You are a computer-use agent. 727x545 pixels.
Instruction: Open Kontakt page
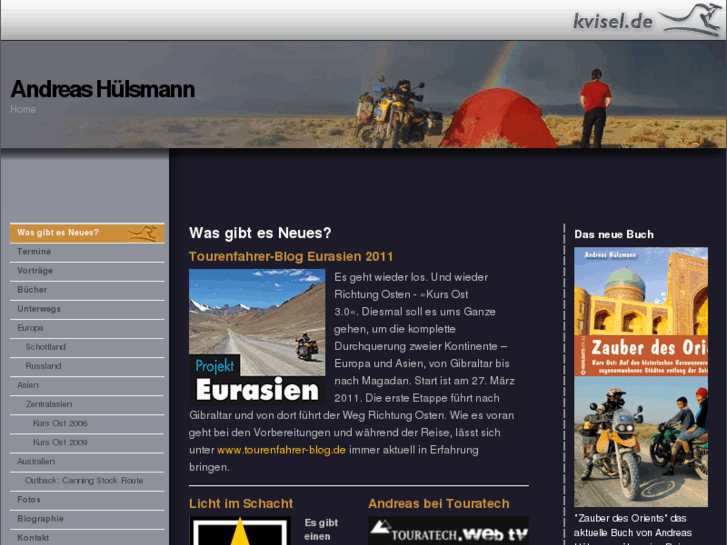[x=87, y=537]
